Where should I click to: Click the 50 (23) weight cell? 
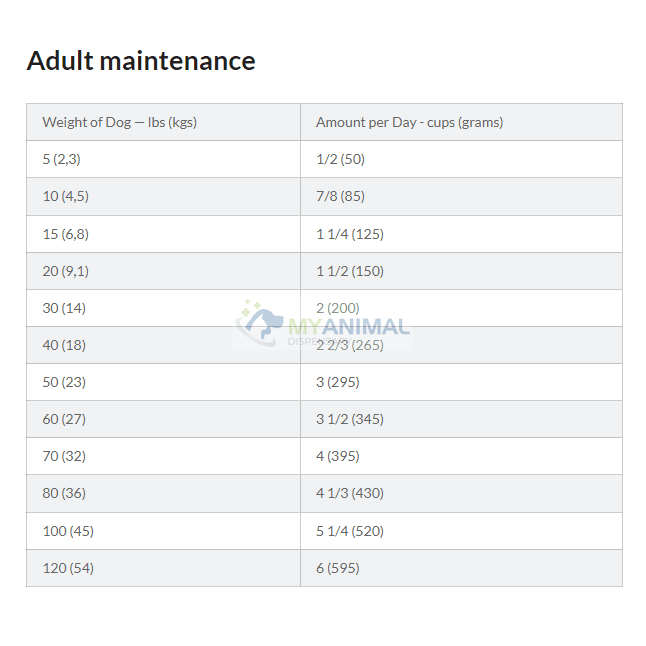64,382
